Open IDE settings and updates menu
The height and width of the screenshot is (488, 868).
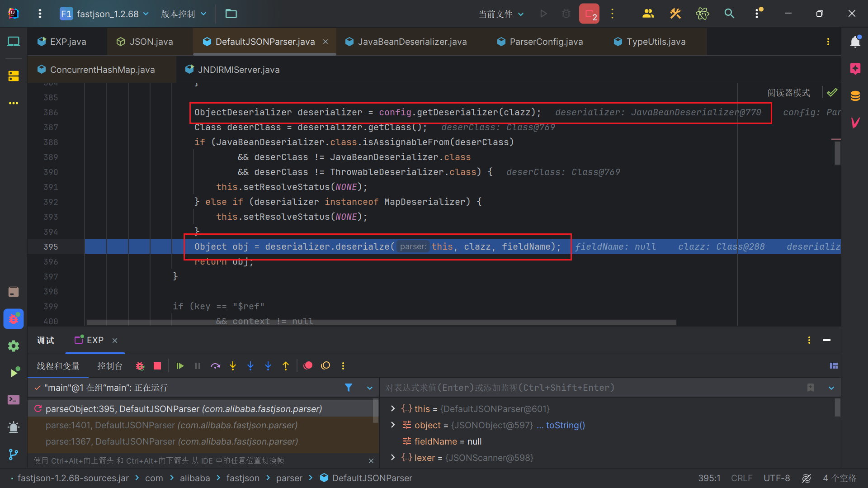pos(758,14)
